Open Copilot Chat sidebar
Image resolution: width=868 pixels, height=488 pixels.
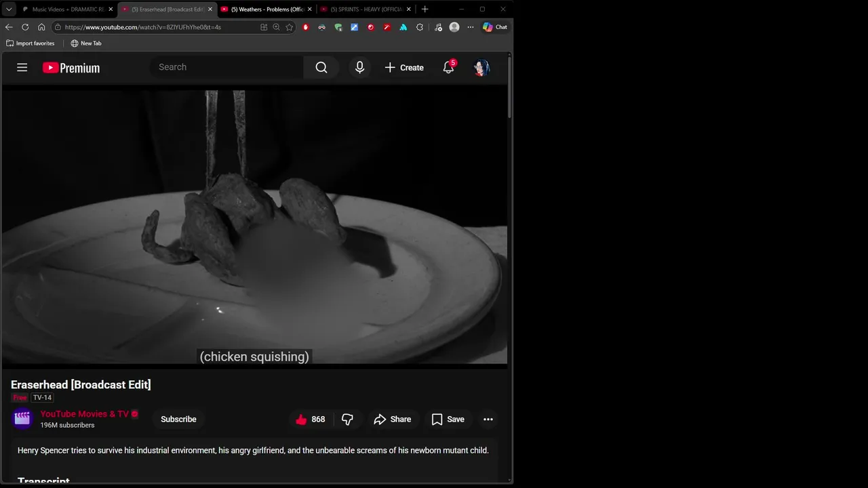[495, 27]
